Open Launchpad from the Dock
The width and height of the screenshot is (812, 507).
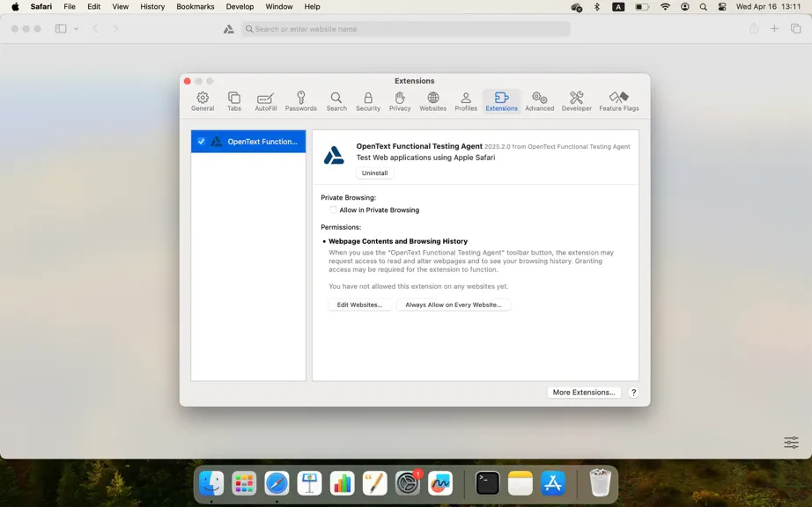click(244, 483)
